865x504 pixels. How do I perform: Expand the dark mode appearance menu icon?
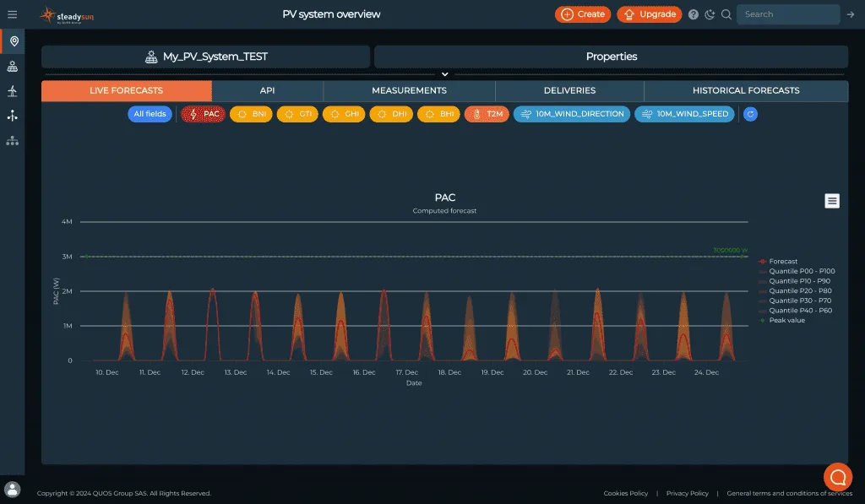click(x=710, y=14)
